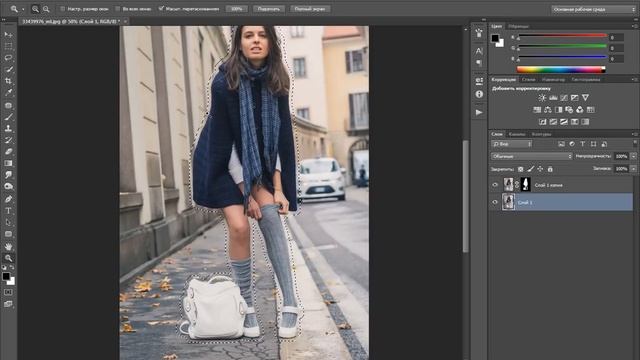This screenshot has width=640, height=360.
Task: Switch to the 'Гистограмма' tab
Action: (586, 80)
